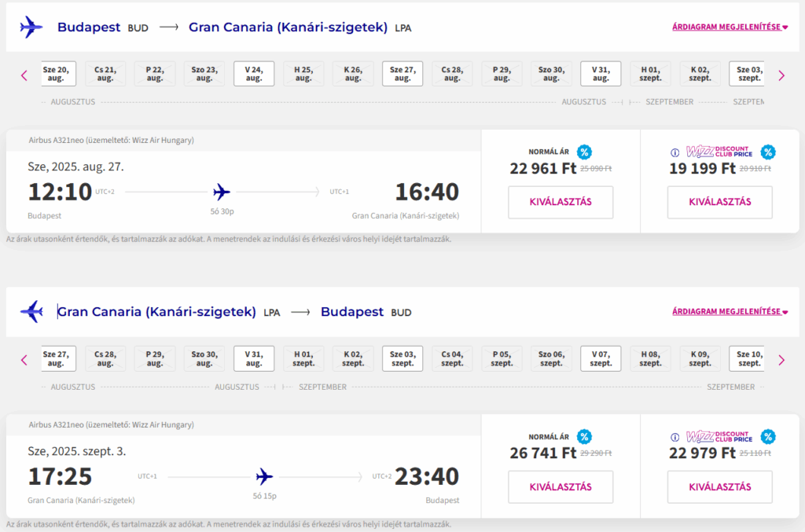
Task: Select outbound date V 24, aug.
Action: click(254, 74)
